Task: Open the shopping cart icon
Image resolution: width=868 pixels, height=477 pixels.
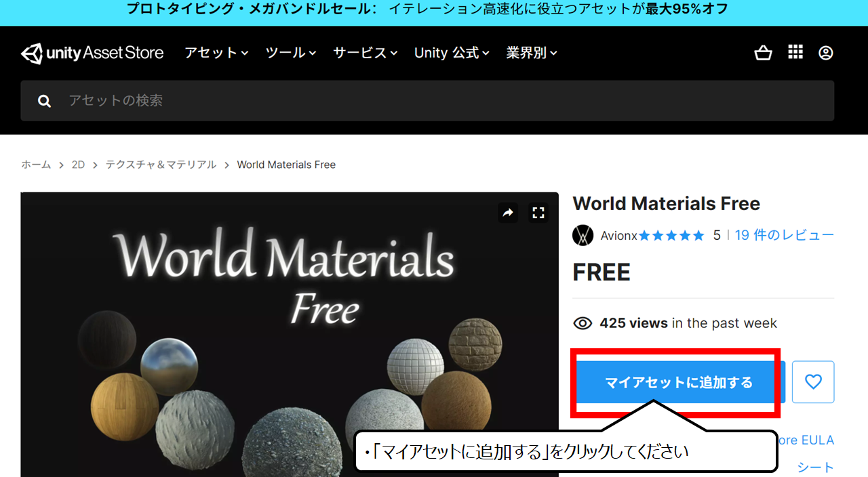Action: (764, 53)
